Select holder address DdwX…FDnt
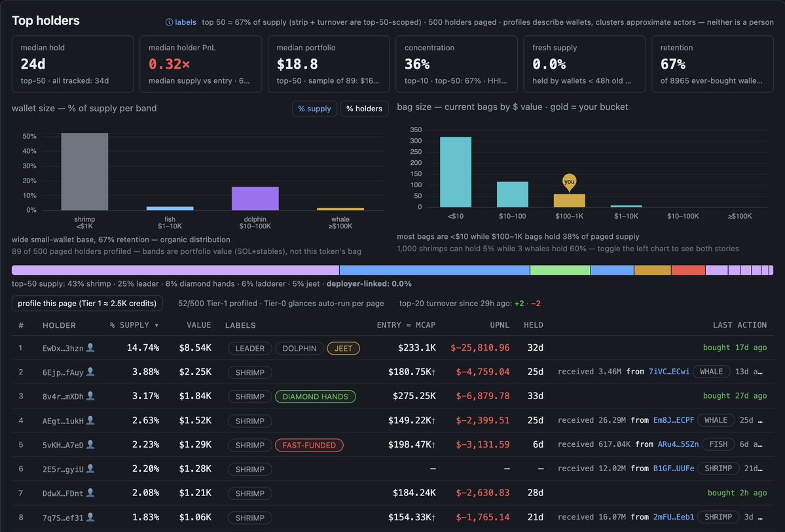 (63, 493)
